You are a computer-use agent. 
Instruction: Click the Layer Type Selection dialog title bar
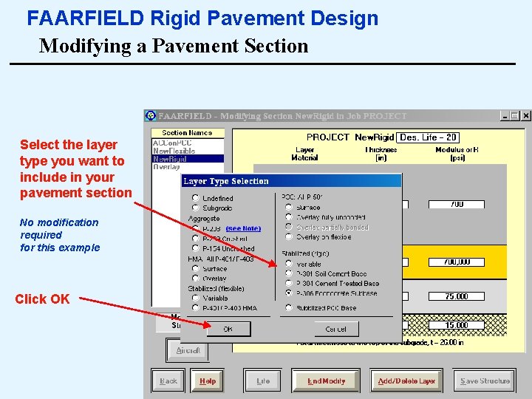click(291, 181)
